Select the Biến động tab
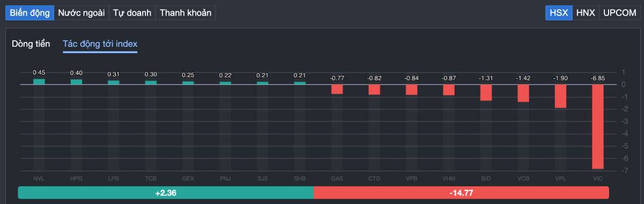Viewport: 644px width, 204px height. 30,13
